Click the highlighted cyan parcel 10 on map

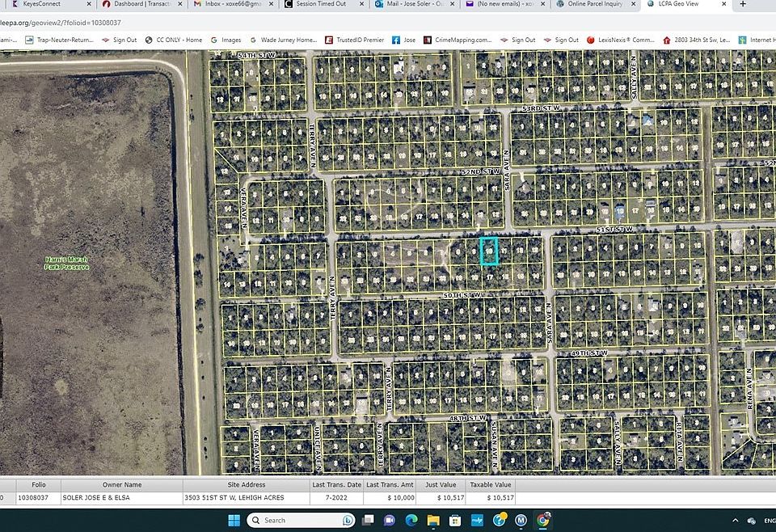(x=489, y=251)
